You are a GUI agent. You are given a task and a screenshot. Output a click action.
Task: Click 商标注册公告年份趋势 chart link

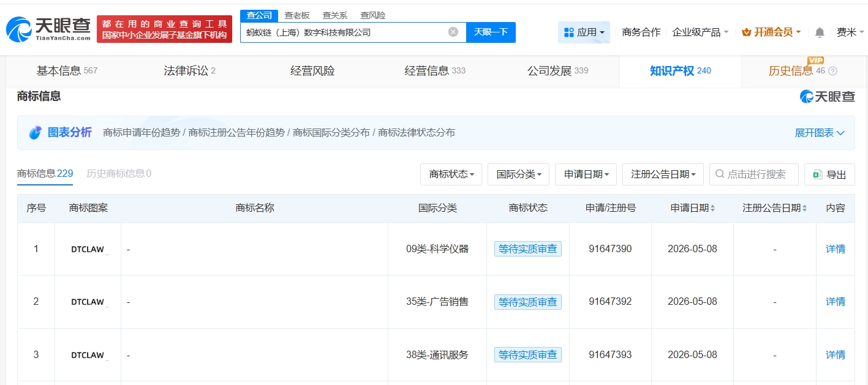tap(236, 133)
